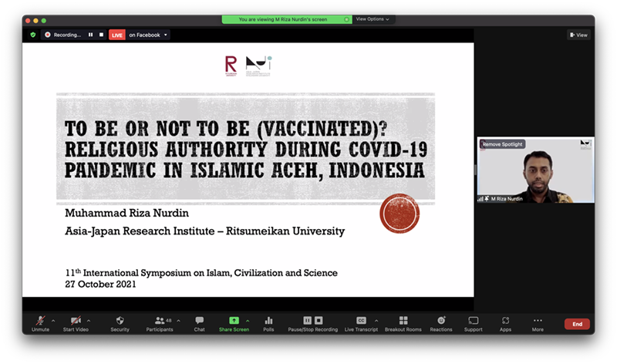
Task: Click Remove Spotlight on the speaker video
Action: (503, 144)
